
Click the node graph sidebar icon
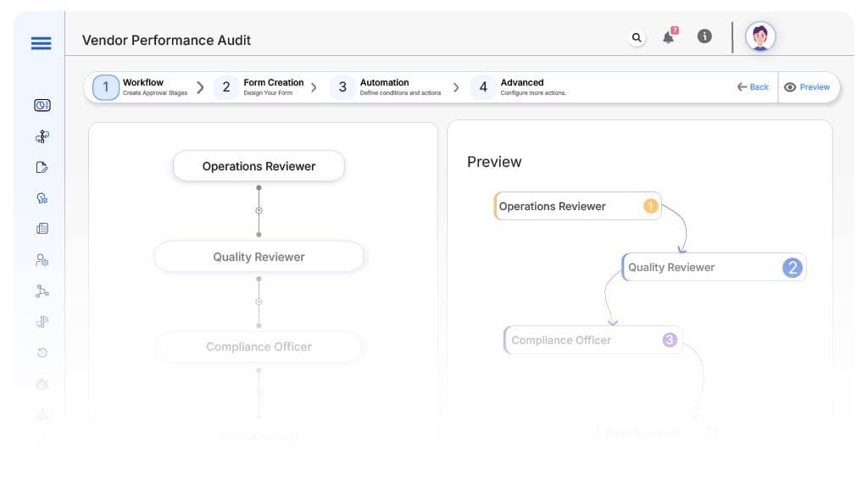click(x=42, y=291)
